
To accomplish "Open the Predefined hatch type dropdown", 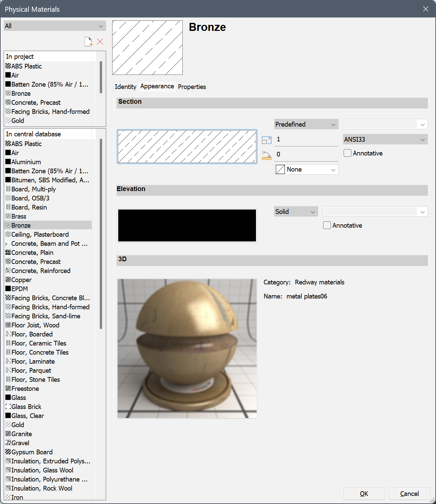I will click(x=306, y=124).
